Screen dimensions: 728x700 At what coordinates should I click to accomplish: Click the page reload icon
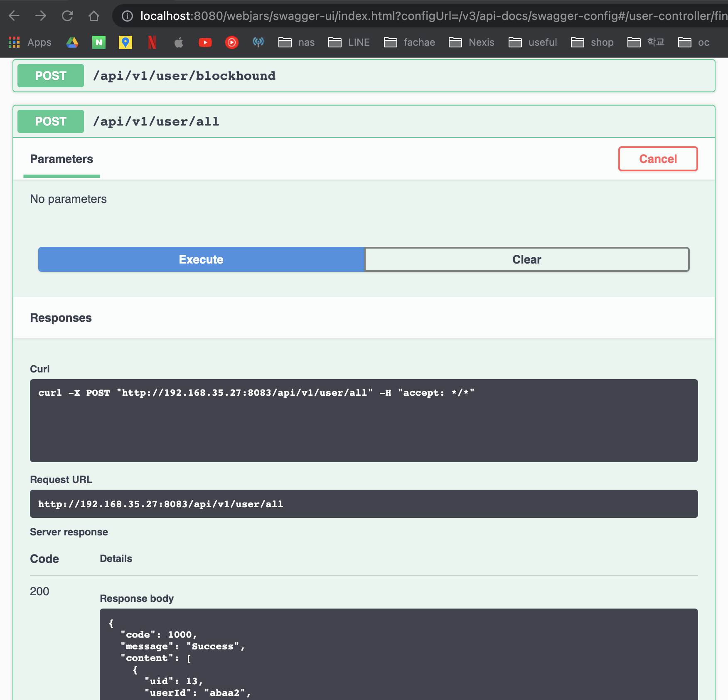[x=68, y=16]
